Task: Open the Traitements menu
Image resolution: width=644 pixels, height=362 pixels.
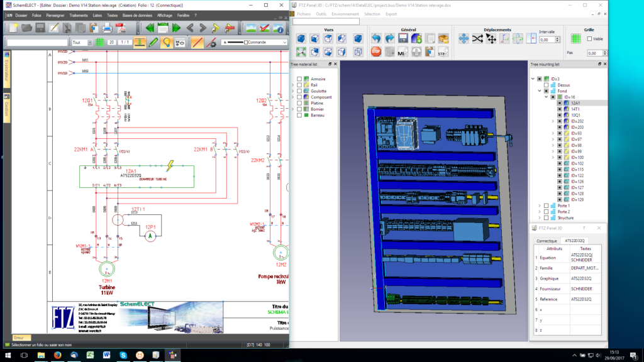Action: click(x=79, y=16)
